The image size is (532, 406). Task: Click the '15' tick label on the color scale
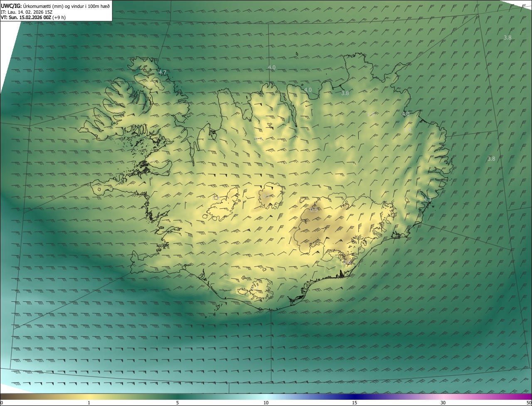pyautogui.click(x=355, y=403)
